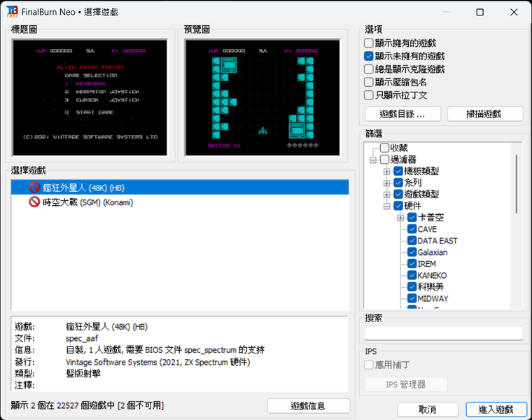
Task: Click the unavailable icon beside 時空大戰 (SGM) (Konami)
Action: 34,202
